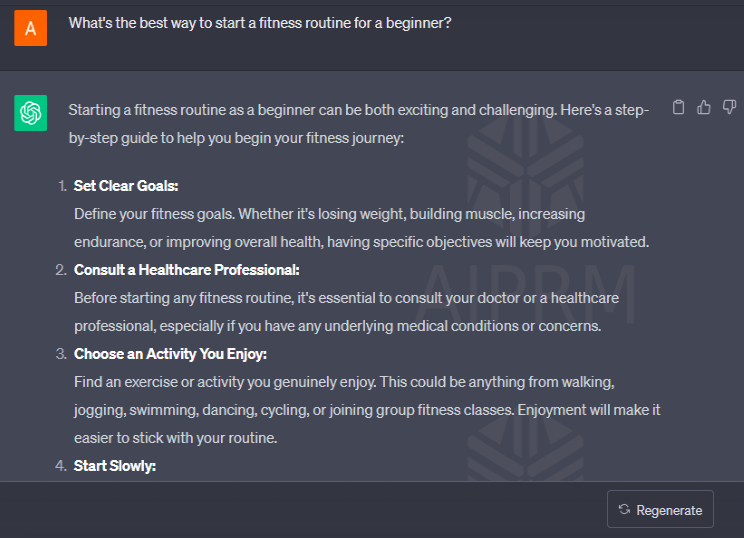This screenshot has width=744, height=538.
Task: Give the answer a thumbs up
Action: pyautogui.click(x=704, y=108)
